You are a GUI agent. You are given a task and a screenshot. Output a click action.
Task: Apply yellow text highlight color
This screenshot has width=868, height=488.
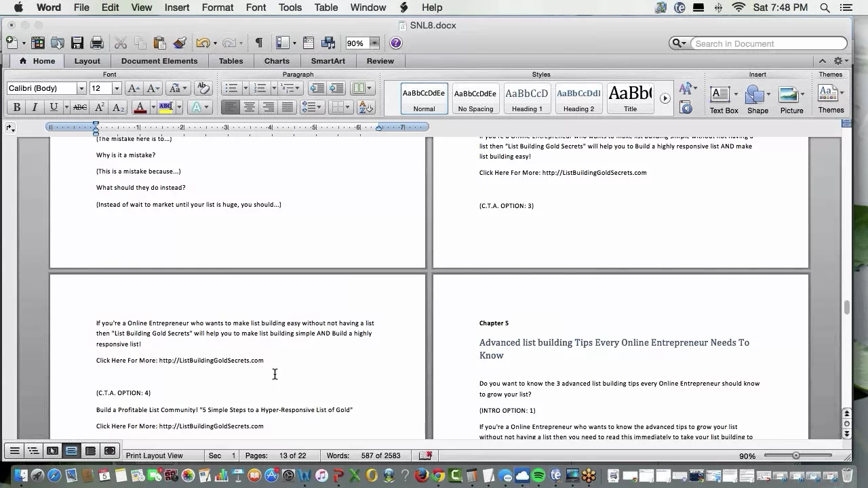click(x=165, y=107)
